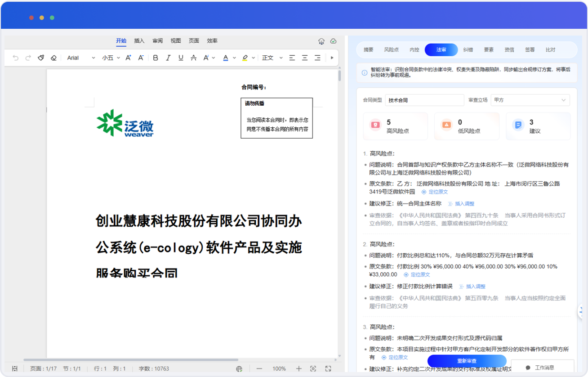Click the assistant icon above the toolbar
Screen dimensions: 588x377
(321, 41)
